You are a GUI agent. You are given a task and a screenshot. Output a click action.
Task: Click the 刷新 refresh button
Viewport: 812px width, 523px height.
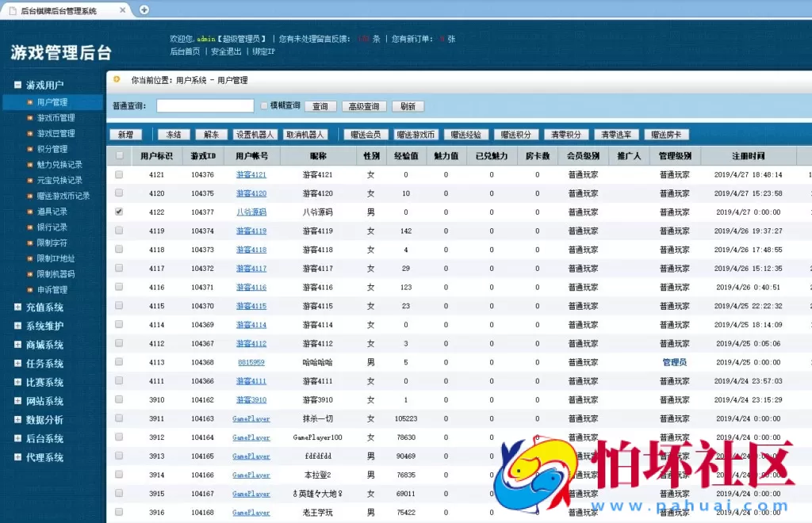[407, 105]
